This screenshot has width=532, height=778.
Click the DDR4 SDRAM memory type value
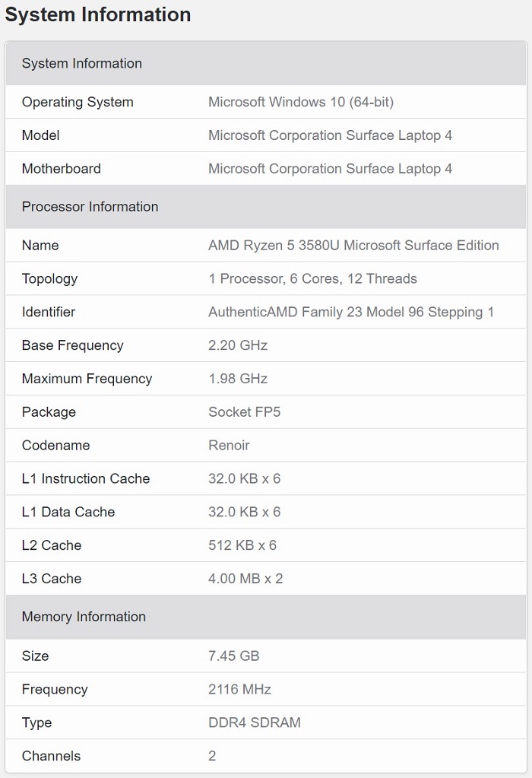tap(255, 722)
